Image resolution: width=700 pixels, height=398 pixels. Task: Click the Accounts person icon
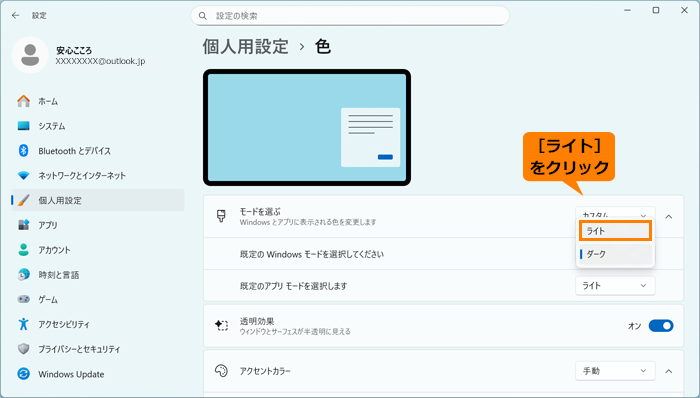click(x=24, y=249)
